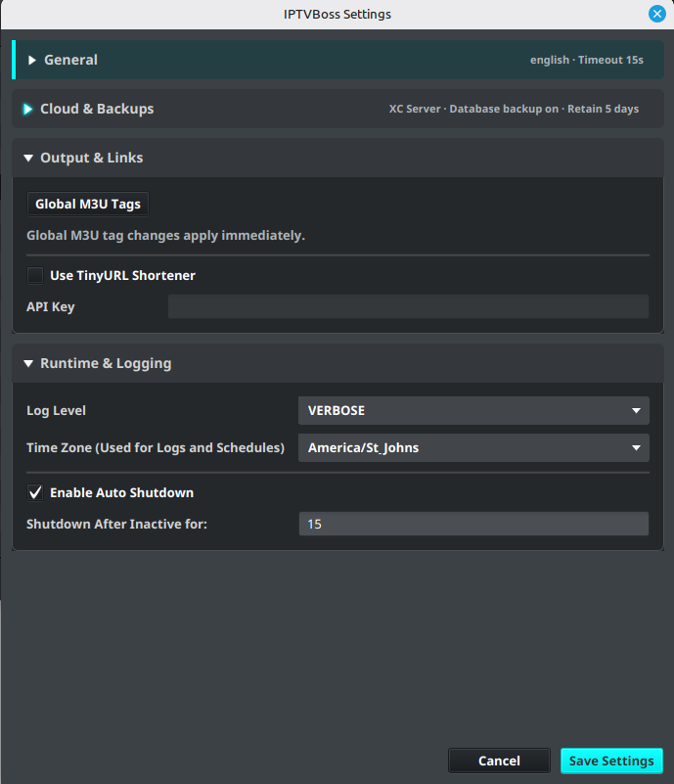The image size is (674, 784).
Task: Expand the Cloud & Backups section arrow
Action: click(28, 109)
